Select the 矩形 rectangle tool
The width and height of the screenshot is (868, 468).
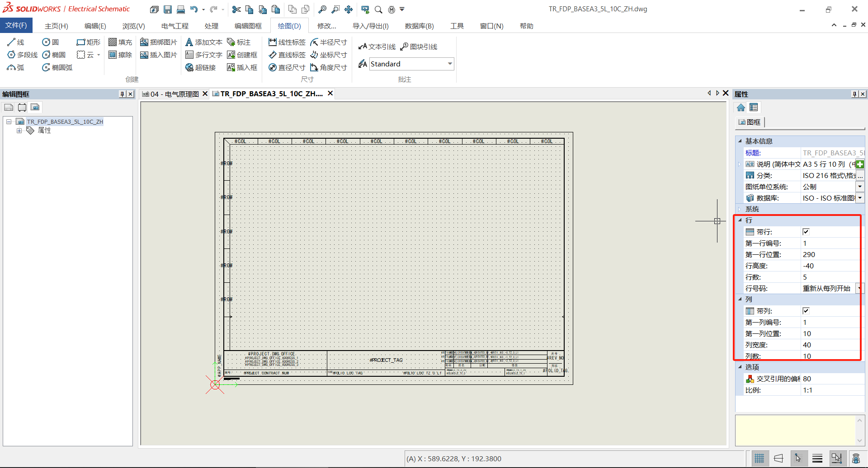[89, 42]
